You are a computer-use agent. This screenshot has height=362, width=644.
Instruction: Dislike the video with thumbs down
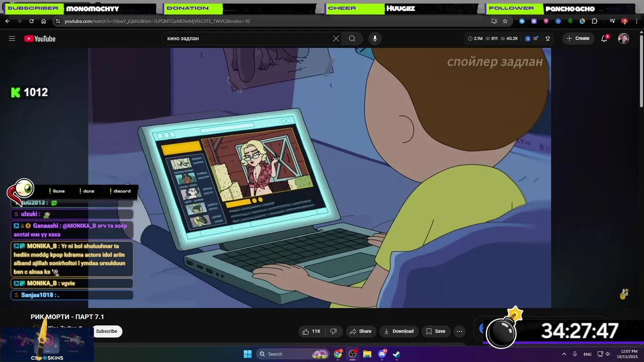(333, 331)
